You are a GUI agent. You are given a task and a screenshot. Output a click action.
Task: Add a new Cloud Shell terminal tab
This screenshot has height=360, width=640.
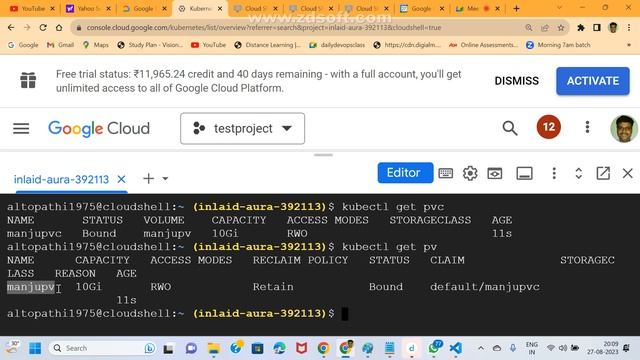click(149, 178)
